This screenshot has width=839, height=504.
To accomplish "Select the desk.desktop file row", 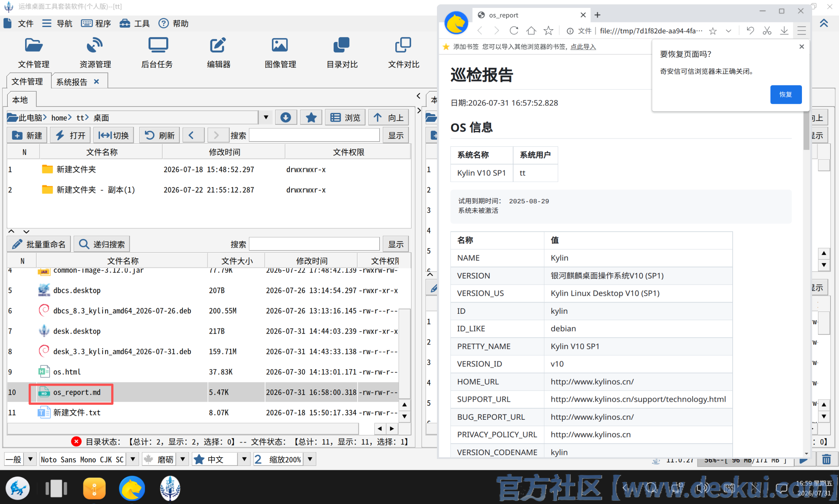I will coord(203,331).
